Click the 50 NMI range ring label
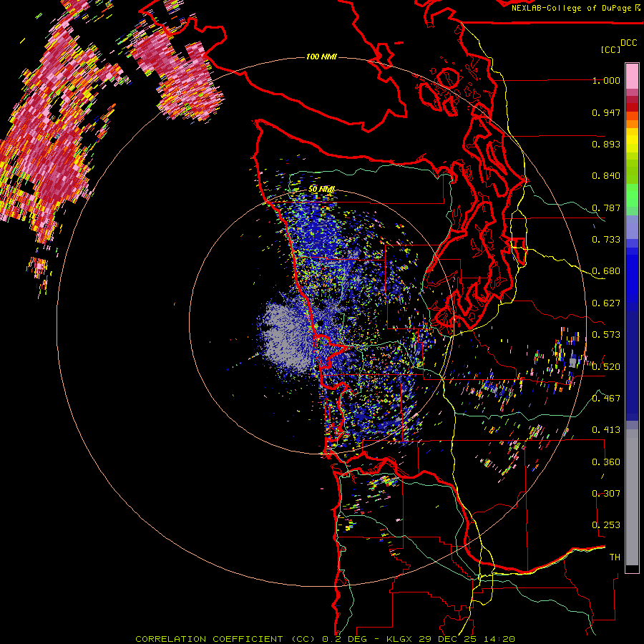The image size is (644, 644). click(321, 190)
